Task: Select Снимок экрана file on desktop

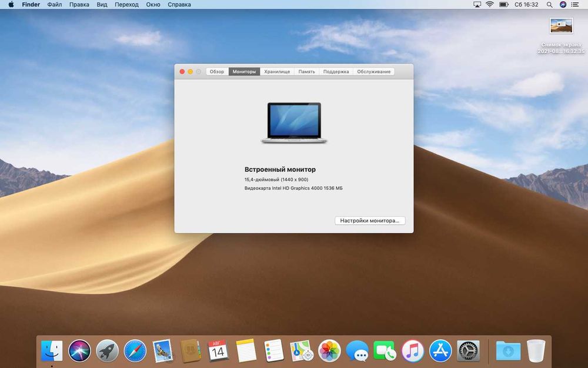Action: pos(561,36)
